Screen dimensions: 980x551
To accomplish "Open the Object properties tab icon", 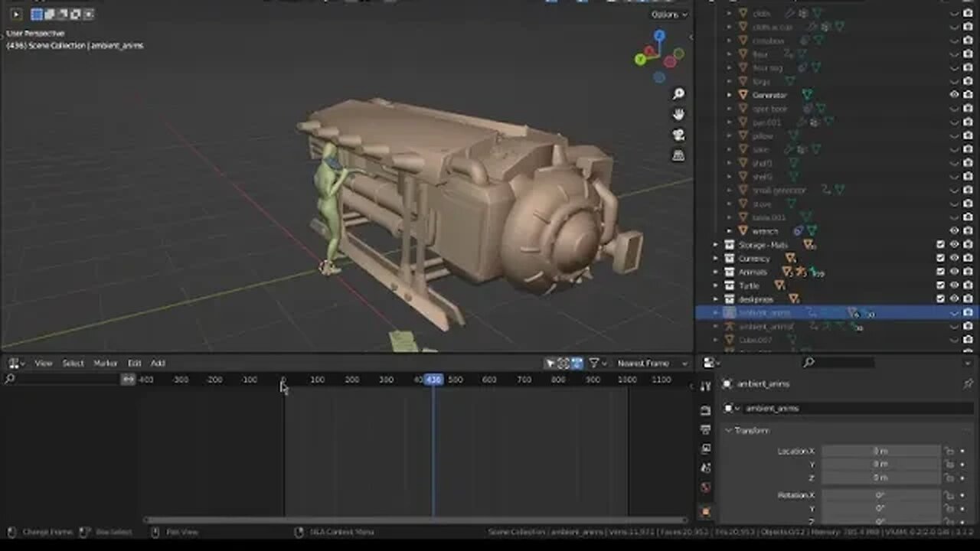I will coord(705,511).
